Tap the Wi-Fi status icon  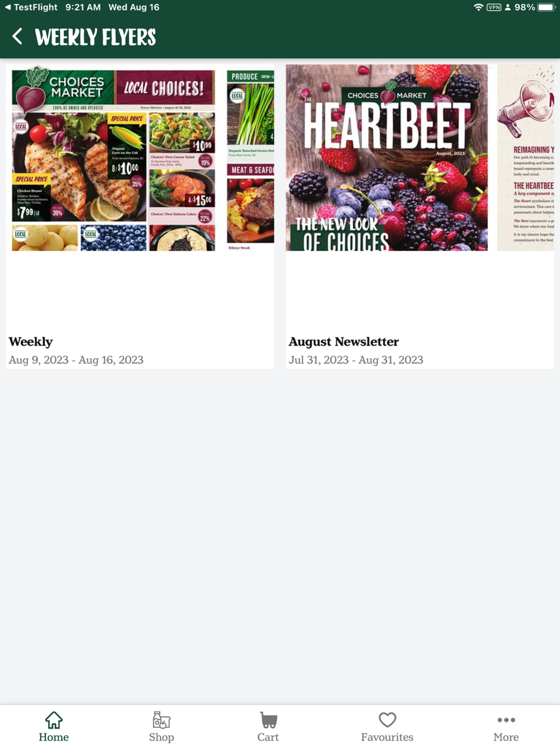point(478,7)
